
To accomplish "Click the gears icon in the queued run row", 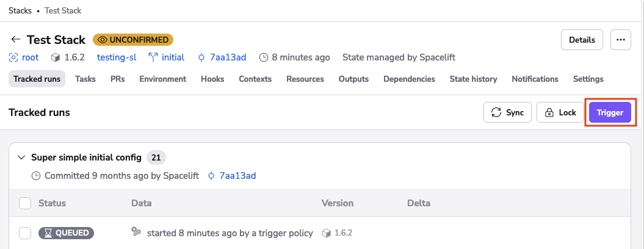I will [136, 232].
